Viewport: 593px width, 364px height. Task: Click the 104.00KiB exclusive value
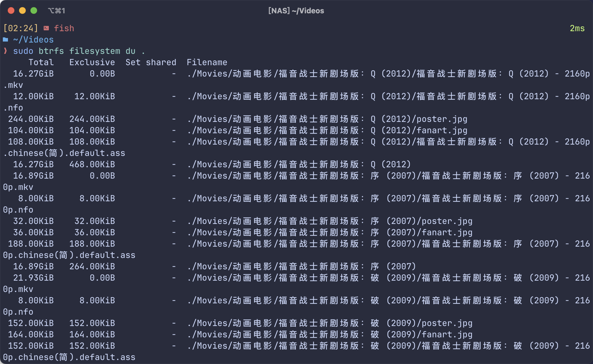click(x=92, y=130)
